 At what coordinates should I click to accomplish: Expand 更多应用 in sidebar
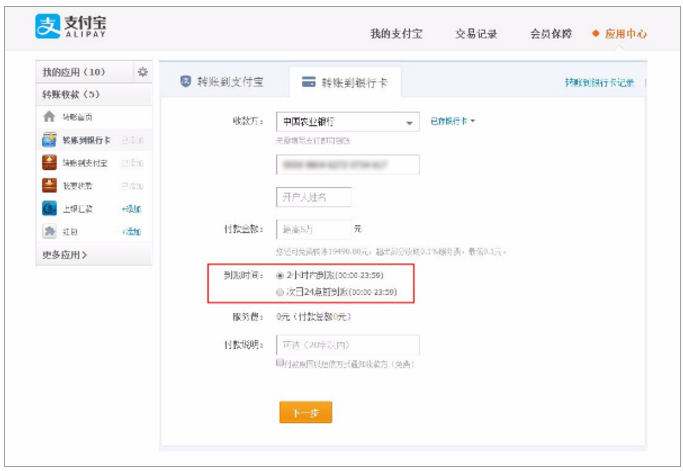65,255
